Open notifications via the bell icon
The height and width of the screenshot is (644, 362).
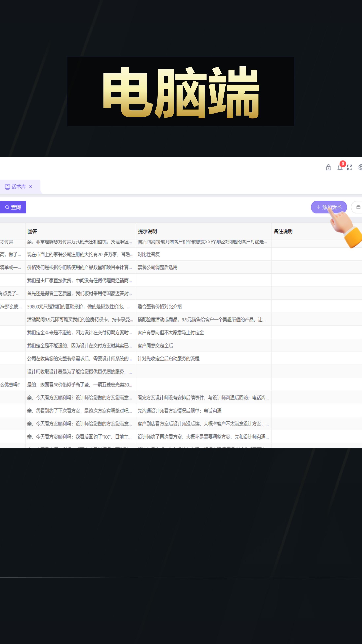click(x=340, y=168)
